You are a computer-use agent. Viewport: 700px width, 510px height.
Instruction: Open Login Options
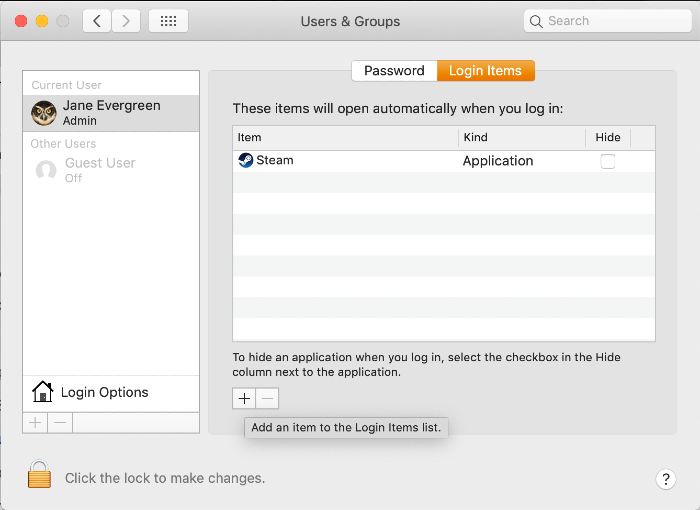(111, 393)
